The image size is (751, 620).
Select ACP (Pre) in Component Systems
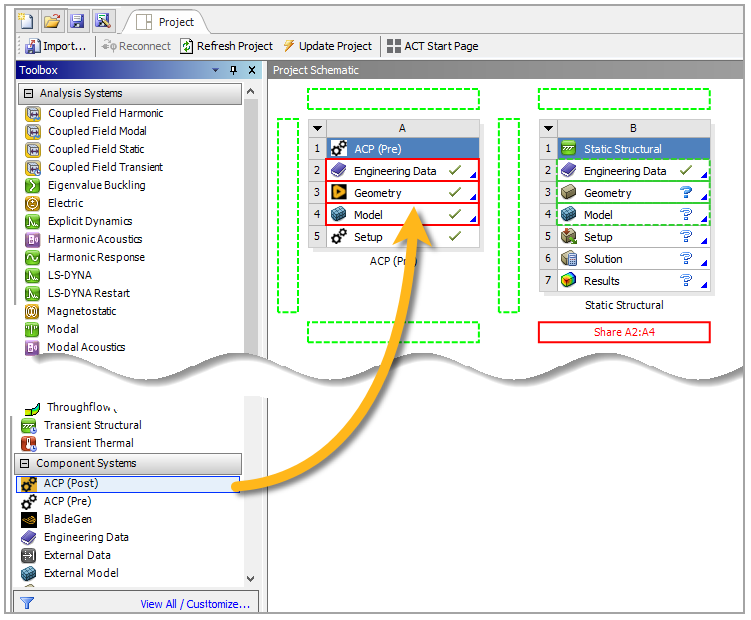67,501
